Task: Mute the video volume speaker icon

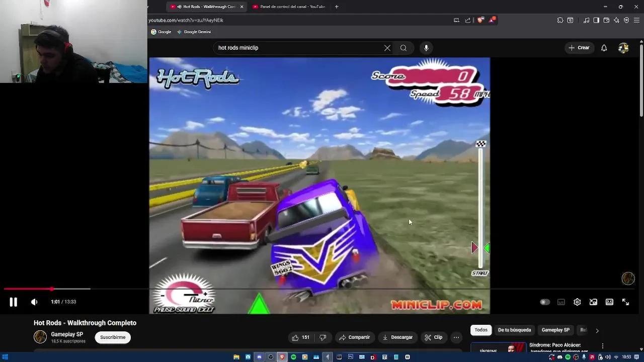Action: pyautogui.click(x=34, y=302)
